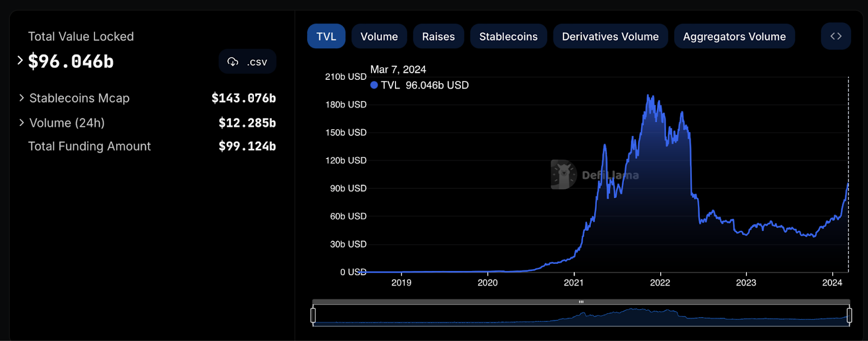Switch to the Stablecoins chart
The width and height of the screenshot is (868, 341).
[x=508, y=36]
